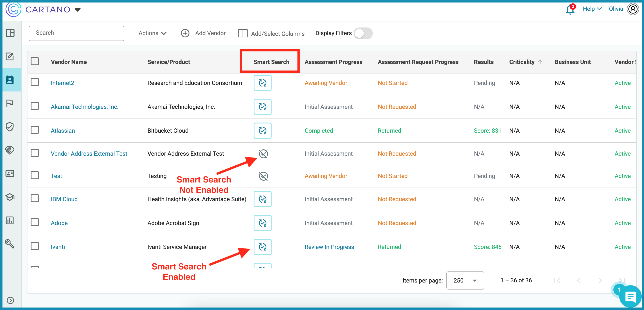Open the Atlassian vendor link
Screen dimensions: 644x310
[x=63, y=131]
